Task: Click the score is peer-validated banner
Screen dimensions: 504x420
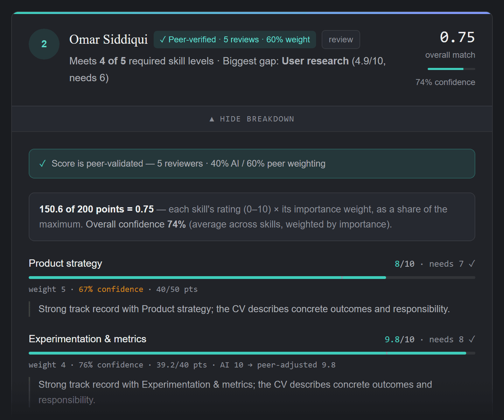Action: [252, 164]
